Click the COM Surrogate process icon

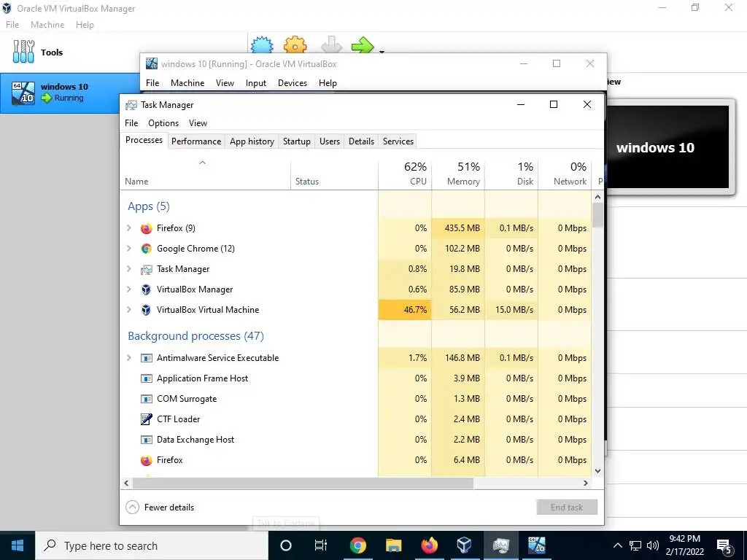(x=146, y=399)
